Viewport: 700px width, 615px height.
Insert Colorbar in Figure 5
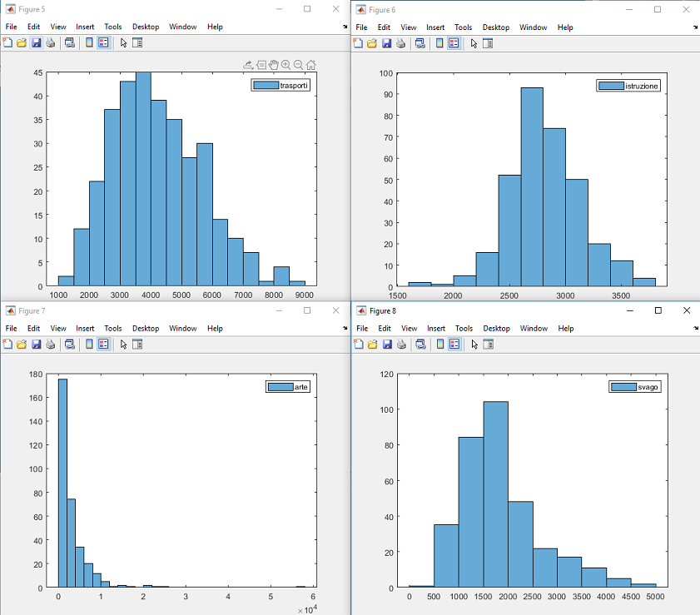click(89, 42)
